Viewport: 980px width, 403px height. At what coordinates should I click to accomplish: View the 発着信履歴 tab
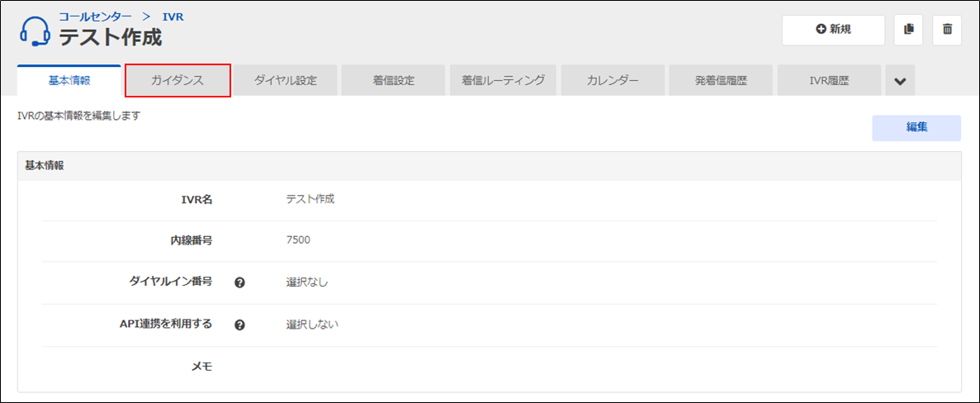(x=720, y=81)
